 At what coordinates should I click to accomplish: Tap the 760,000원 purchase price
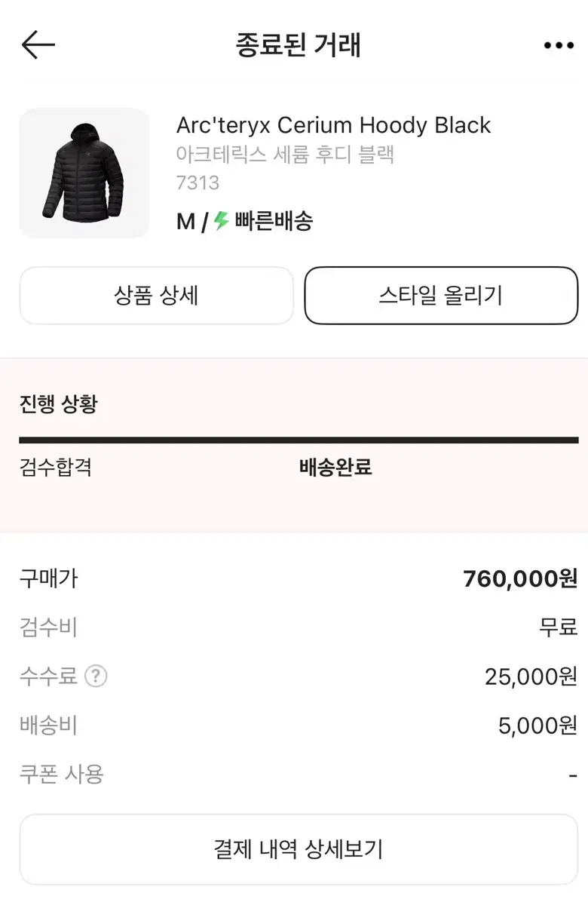click(x=520, y=578)
